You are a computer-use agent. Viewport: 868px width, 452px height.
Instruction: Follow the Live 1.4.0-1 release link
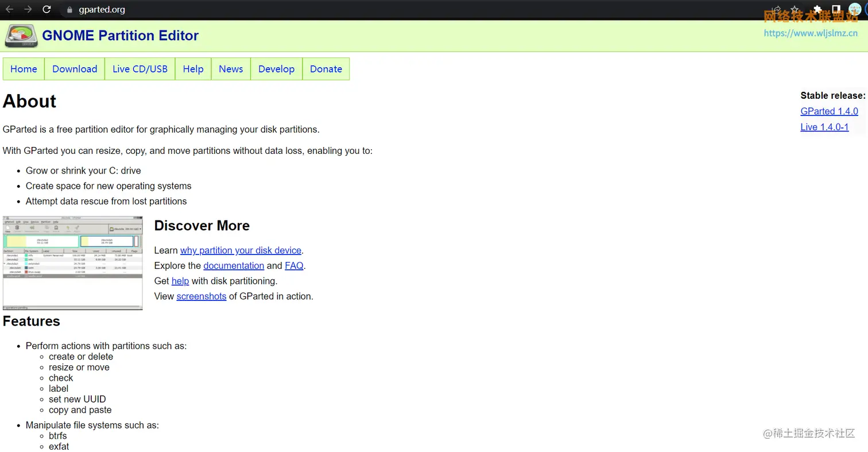tap(824, 127)
